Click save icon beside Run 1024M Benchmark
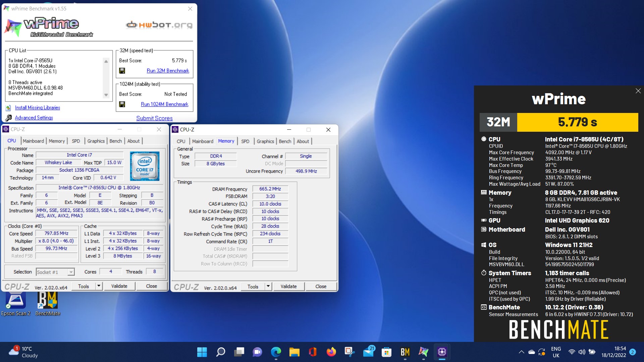644x362 pixels. point(122,104)
